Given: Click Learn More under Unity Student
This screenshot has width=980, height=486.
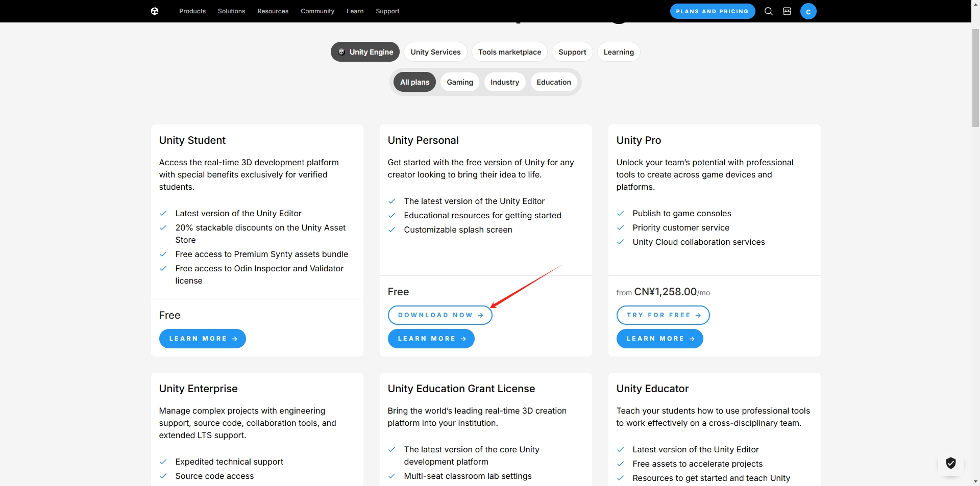Looking at the screenshot, I should [203, 339].
